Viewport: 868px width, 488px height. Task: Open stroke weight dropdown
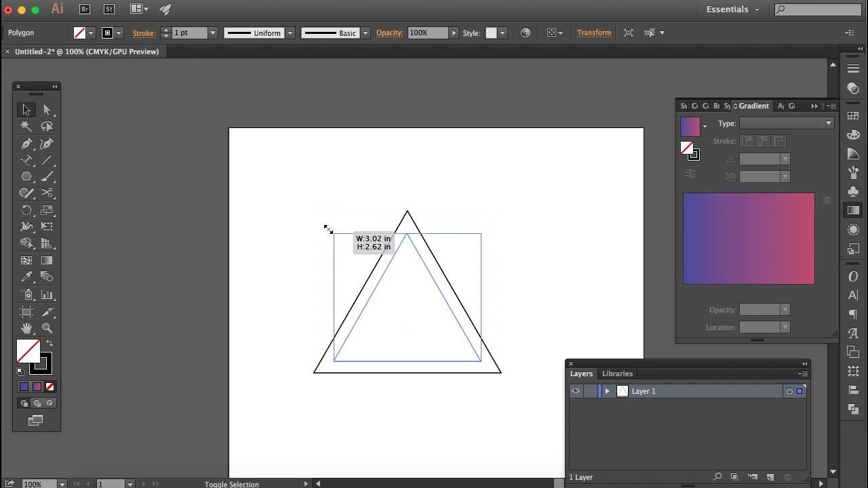(x=212, y=33)
